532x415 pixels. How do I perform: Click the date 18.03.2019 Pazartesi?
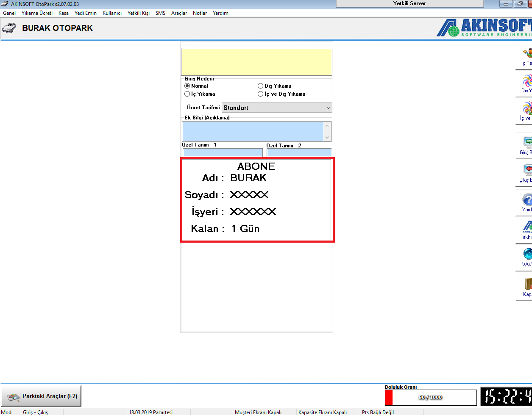[151, 412]
